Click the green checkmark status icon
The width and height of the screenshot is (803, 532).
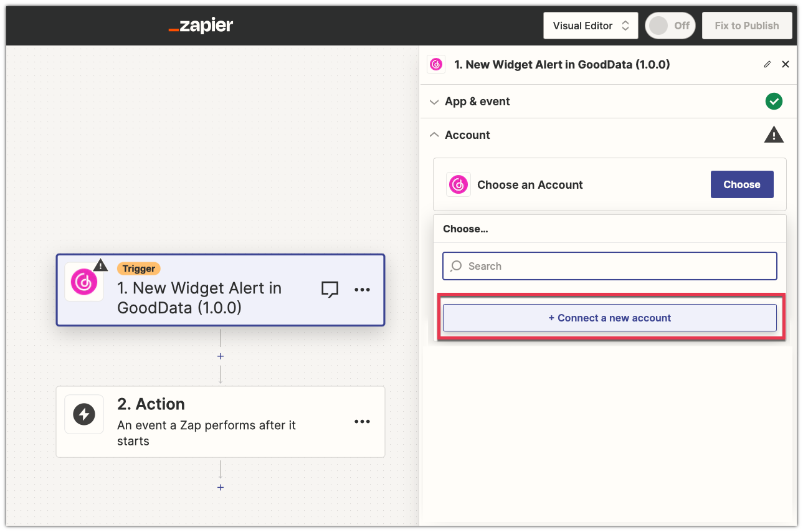click(774, 101)
